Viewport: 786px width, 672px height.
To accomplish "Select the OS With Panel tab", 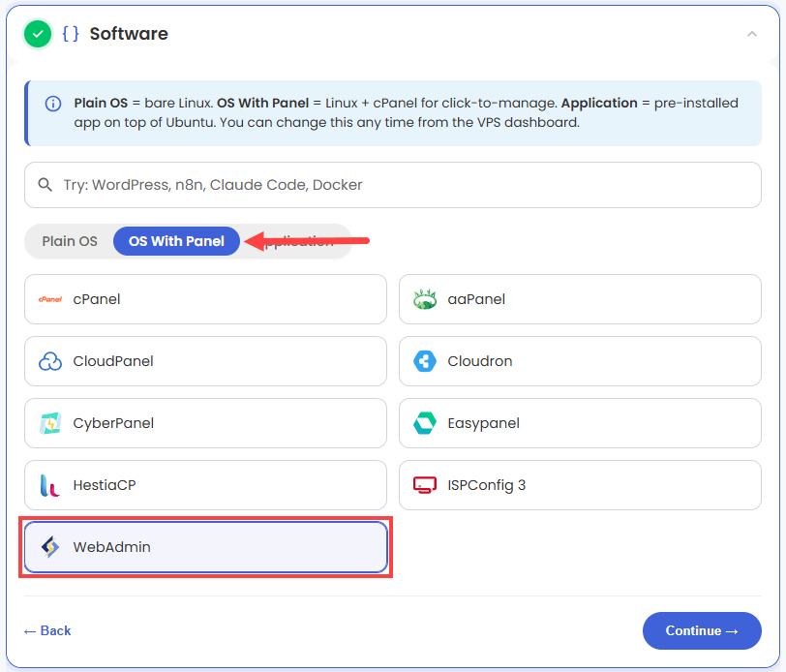I will pos(176,241).
